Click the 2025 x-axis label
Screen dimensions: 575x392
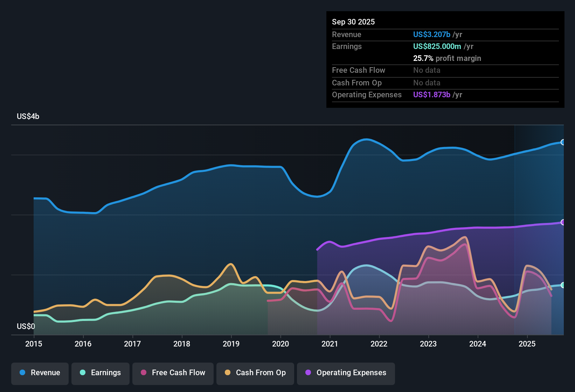point(527,344)
